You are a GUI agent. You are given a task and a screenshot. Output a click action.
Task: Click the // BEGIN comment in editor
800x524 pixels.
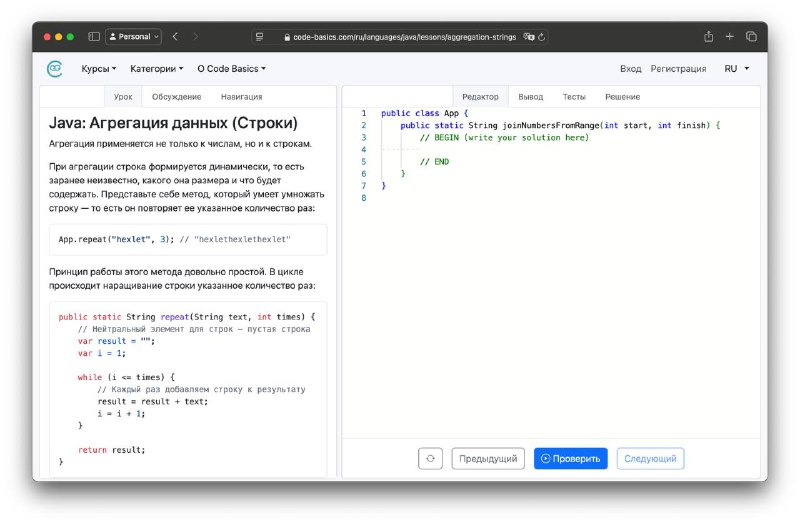pos(504,137)
